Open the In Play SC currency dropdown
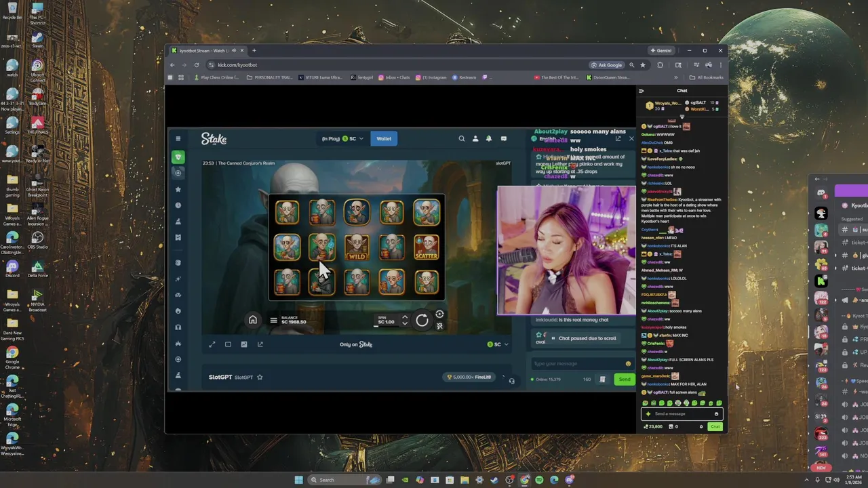 tap(342, 138)
